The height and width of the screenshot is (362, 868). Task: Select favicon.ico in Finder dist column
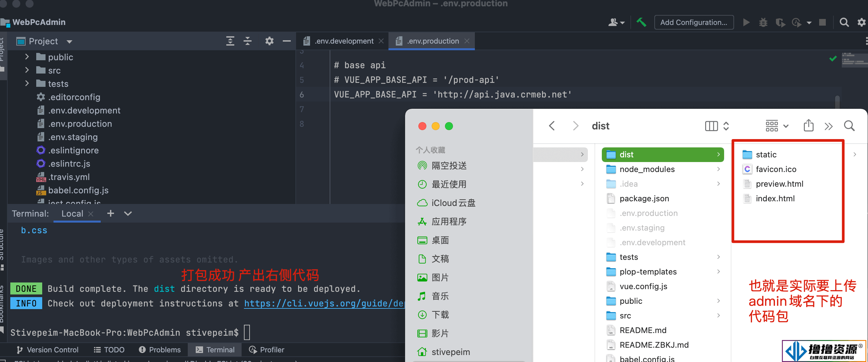(770, 169)
